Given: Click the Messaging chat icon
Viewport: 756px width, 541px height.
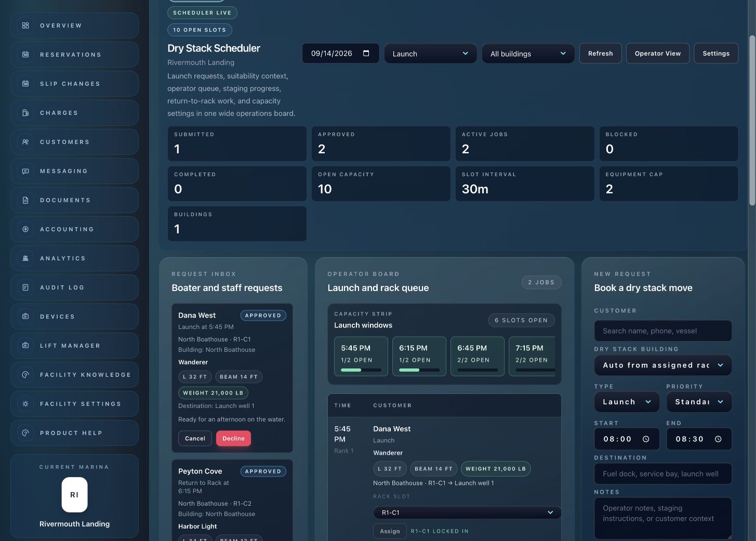Looking at the screenshot, I should tap(25, 171).
